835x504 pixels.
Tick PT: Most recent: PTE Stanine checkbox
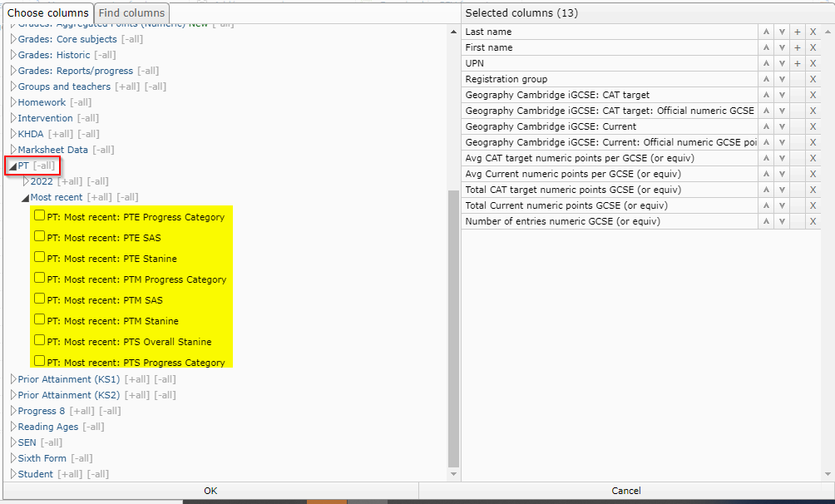pyautogui.click(x=39, y=257)
